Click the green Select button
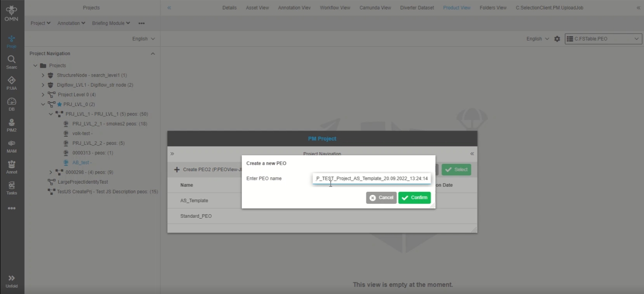 coord(456,169)
